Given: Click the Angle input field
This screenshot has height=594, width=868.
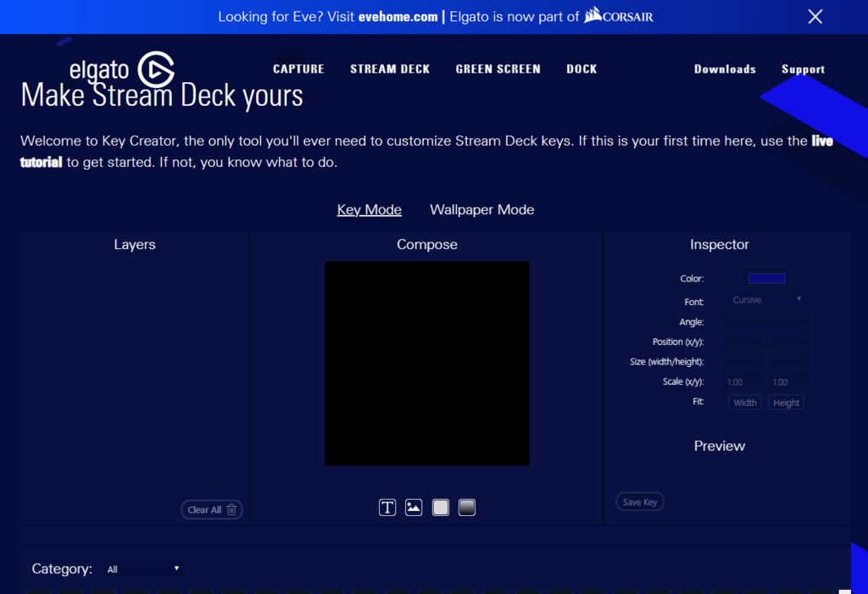Looking at the screenshot, I should coord(766,322).
